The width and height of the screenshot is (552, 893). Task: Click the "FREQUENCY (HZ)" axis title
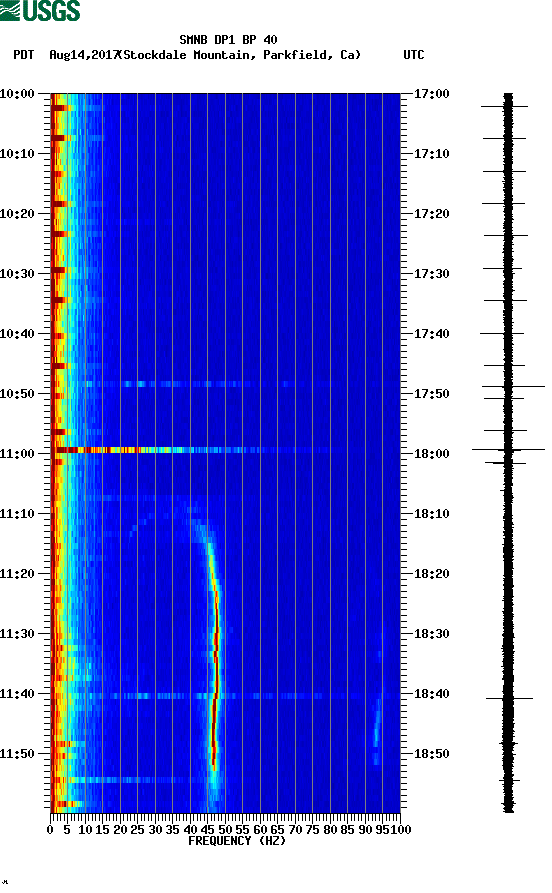tap(237, 841)
